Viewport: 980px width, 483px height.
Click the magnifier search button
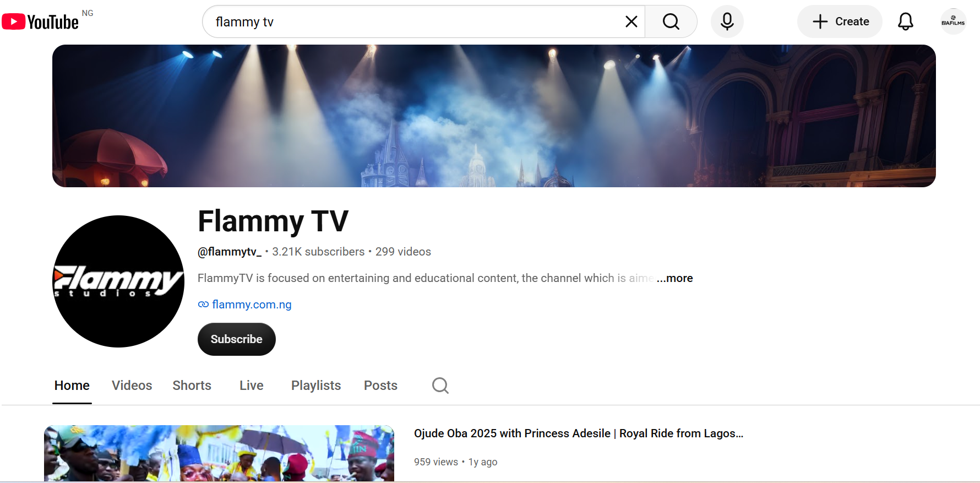click(671, 21)
